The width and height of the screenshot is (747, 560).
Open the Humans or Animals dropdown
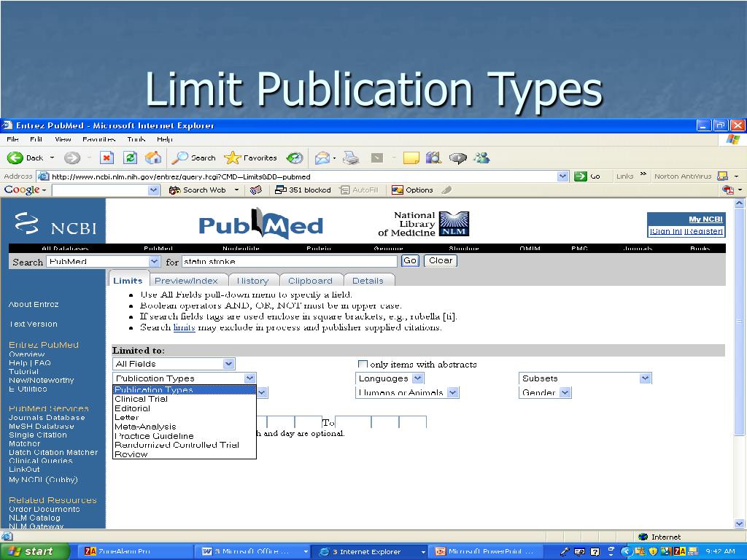point(453,392)
